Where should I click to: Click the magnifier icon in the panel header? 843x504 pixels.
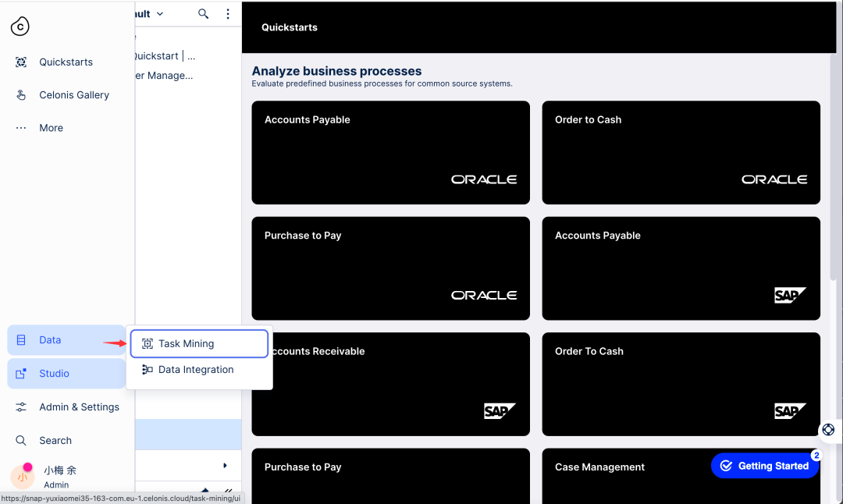point(204,14)
